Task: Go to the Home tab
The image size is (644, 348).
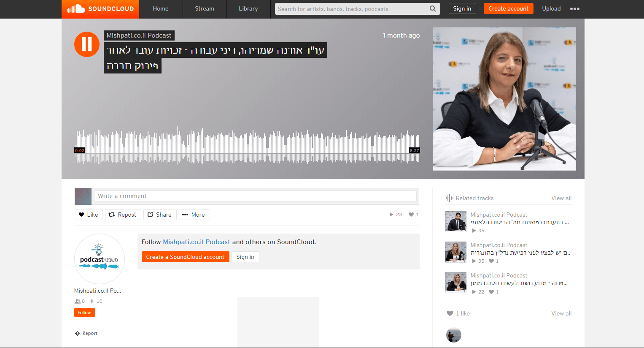Action: [161, 9]
